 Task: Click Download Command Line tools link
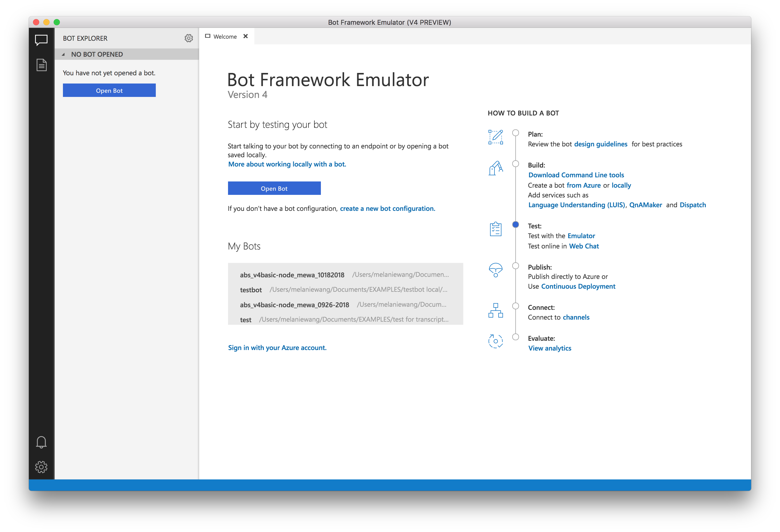(576, 175)
